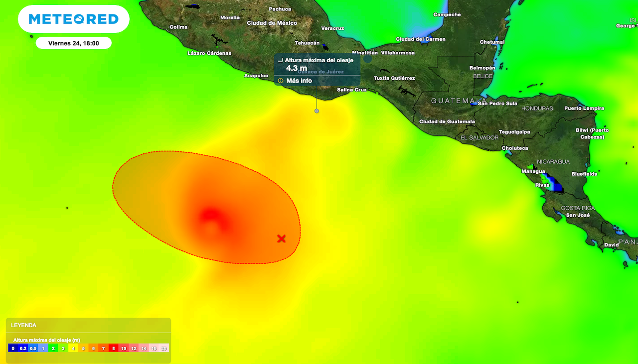Select the 16 m legend swatch
Viewport: 638px width, 364px height.
(x=154, y=348)
